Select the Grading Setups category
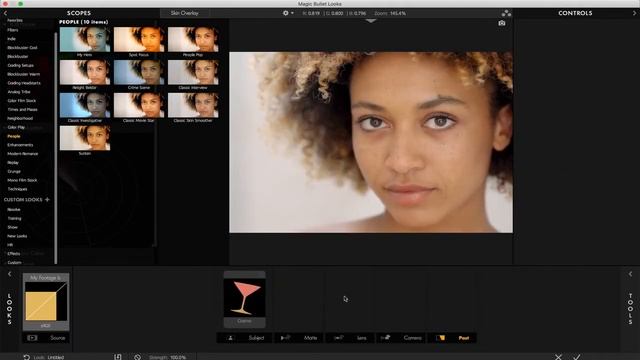 point(20,65)
